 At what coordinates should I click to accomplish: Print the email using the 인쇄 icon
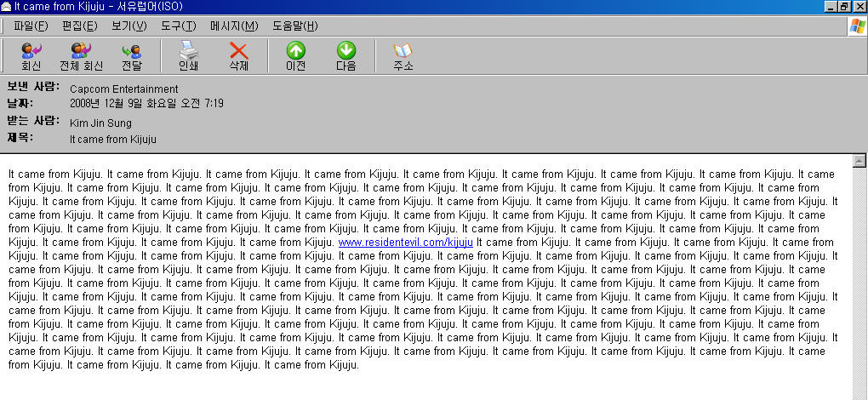point(188,56)
